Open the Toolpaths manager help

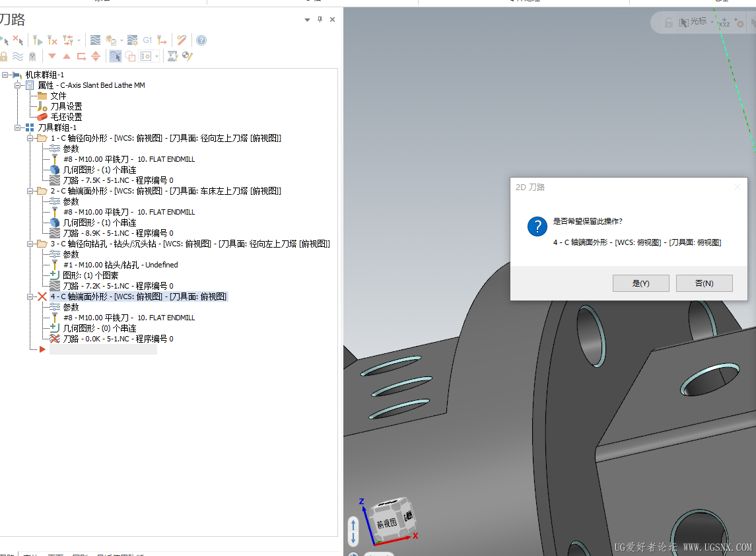tap(201, 40)
